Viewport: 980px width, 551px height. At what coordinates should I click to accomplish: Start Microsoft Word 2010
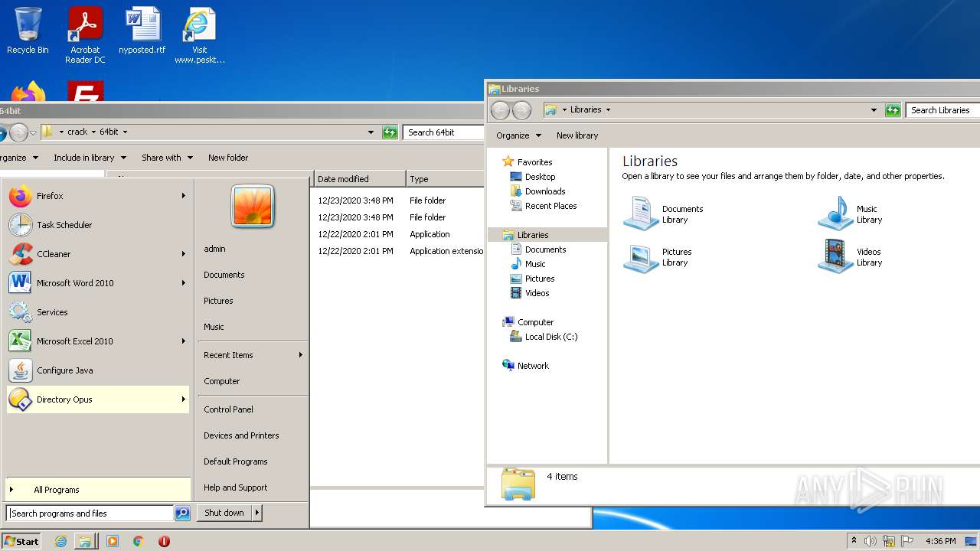97,283
